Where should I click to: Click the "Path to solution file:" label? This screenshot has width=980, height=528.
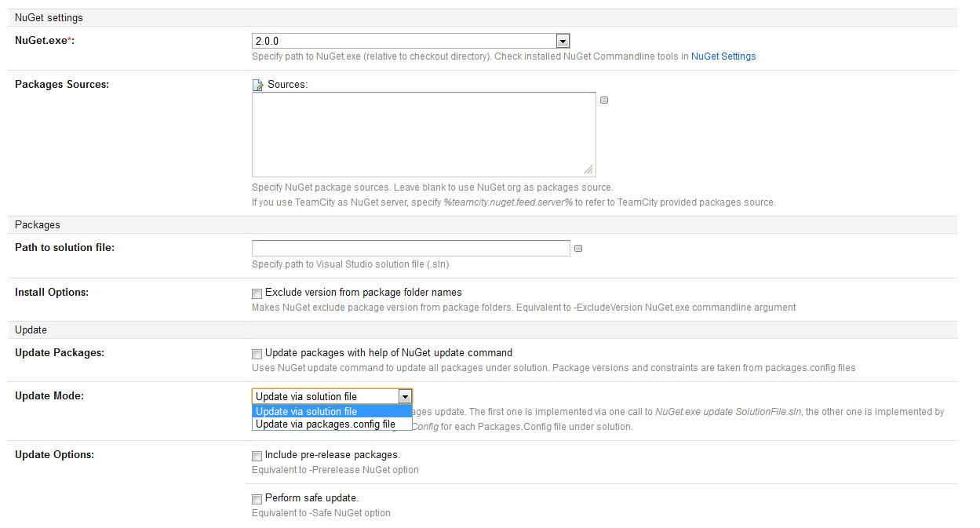click(65, 248)
